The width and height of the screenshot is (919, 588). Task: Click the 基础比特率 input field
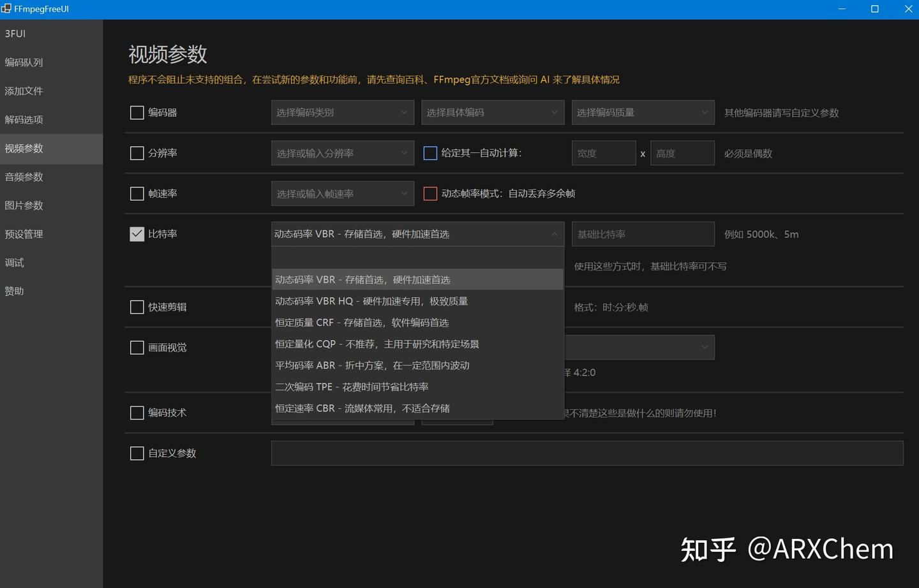tap(642, 233)
